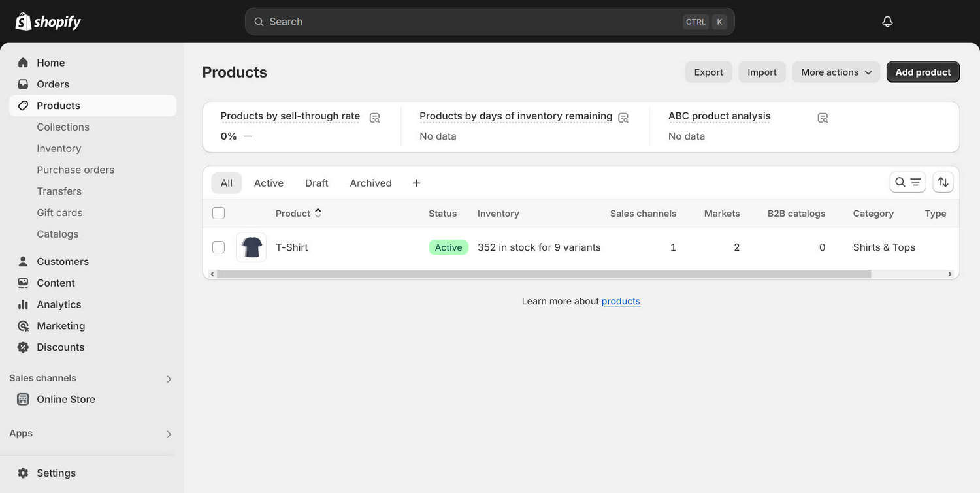Click '352 in stock for 9 variants'
This screenshot has width=980, height=493.
539,247
